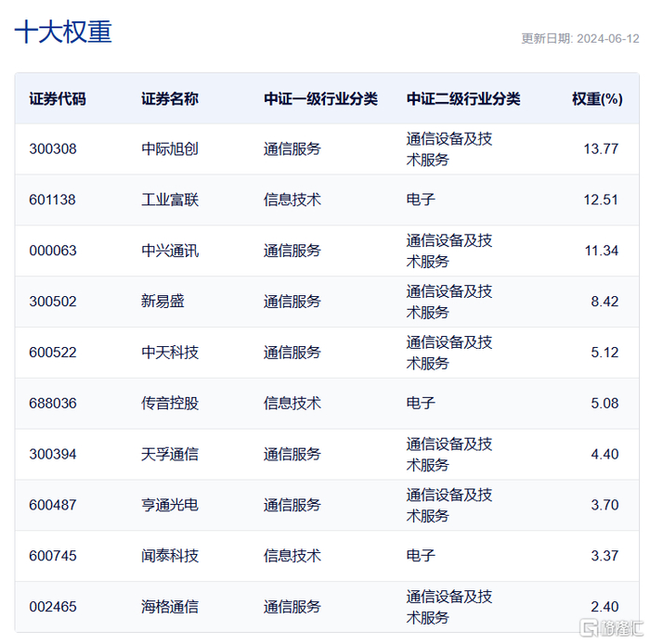Select stock name 闻泰科技
This screenshot has width=650, height=644.
170,555
